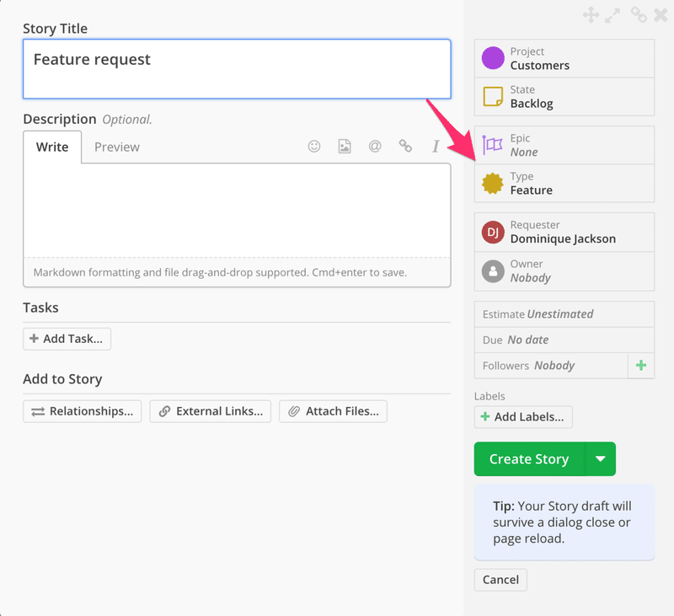
Task: Switch to the Write tab
Action: pos(52,147)
